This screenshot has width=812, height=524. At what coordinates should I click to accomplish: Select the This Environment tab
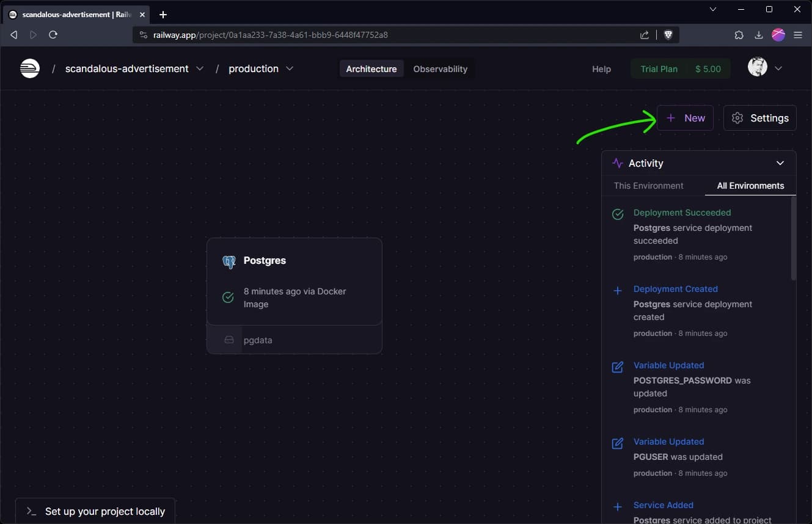648,186
